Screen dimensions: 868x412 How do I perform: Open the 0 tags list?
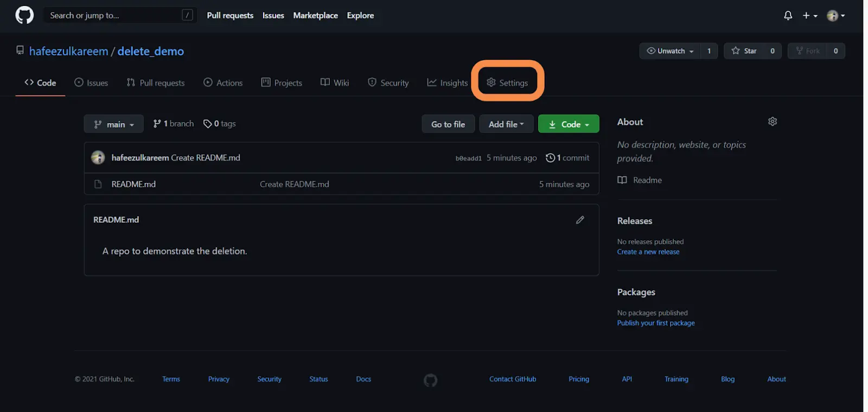[x=220, y=124]
